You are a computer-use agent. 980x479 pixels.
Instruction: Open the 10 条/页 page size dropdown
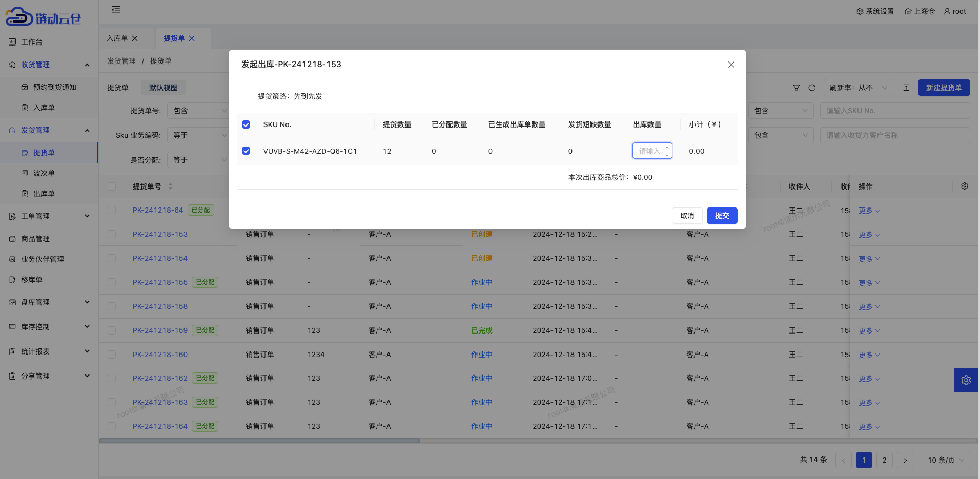click(946, 460)
